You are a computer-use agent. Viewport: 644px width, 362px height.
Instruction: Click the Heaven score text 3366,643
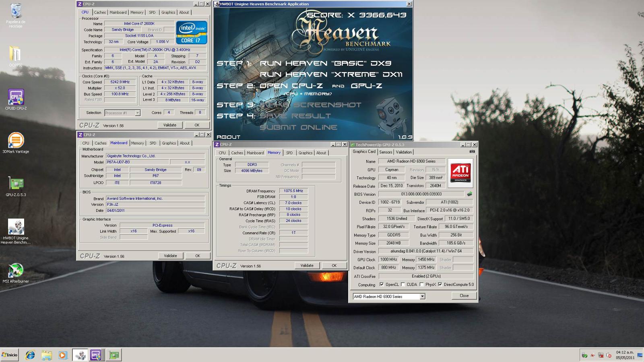(383, 15)
